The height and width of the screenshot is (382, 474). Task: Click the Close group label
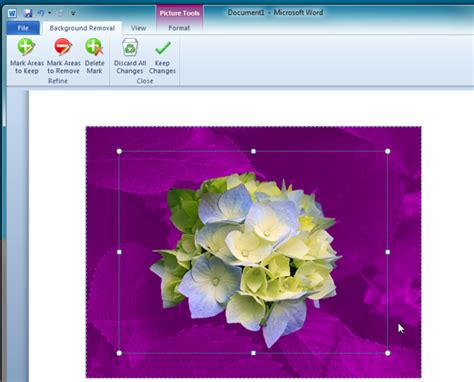(145, 81)
